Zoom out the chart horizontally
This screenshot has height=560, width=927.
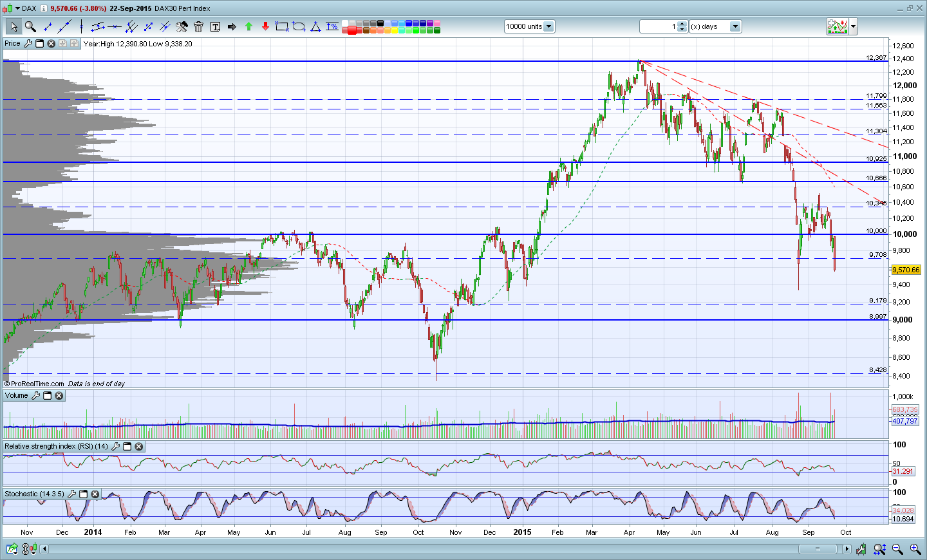click(897, 549)
